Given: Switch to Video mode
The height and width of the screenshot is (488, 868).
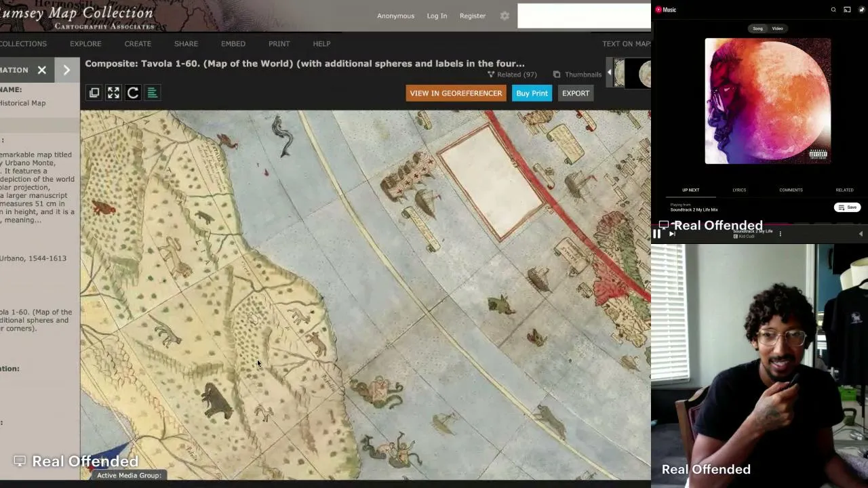Looking at the screenshot, I should coord(777,28).
